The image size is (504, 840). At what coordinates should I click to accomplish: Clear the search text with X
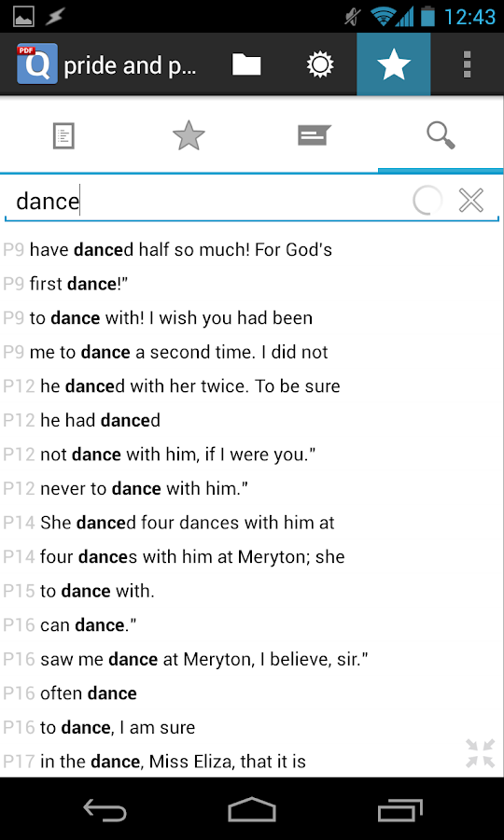pyautogui.click(x=471, y=201)
